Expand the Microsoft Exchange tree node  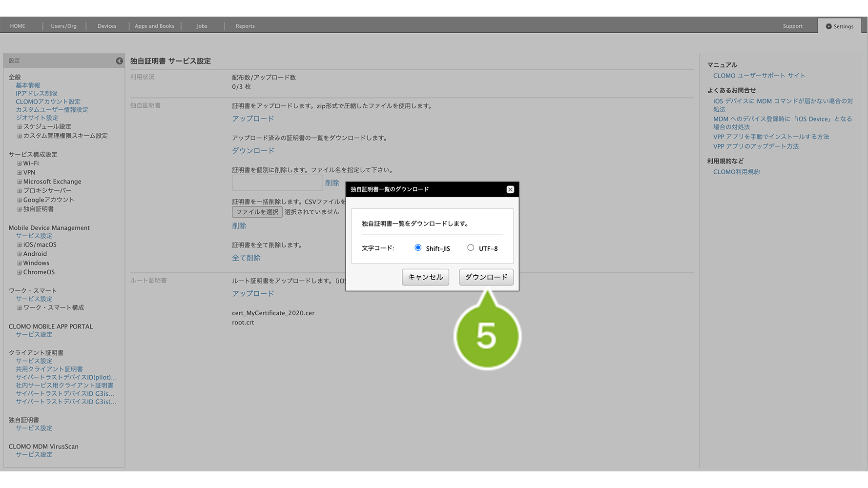20,182
